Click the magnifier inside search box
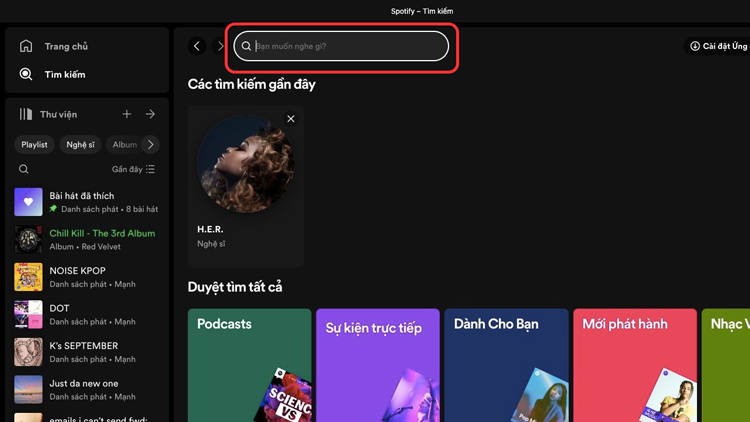Image resolution: width=750 pixels, height=422 pixels. (246, 46)
